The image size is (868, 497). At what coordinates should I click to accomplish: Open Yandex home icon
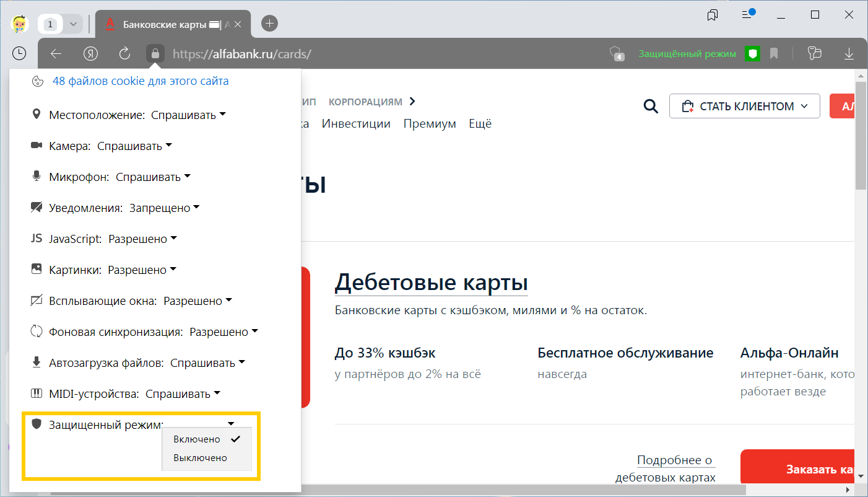click(x=90, y=54)
